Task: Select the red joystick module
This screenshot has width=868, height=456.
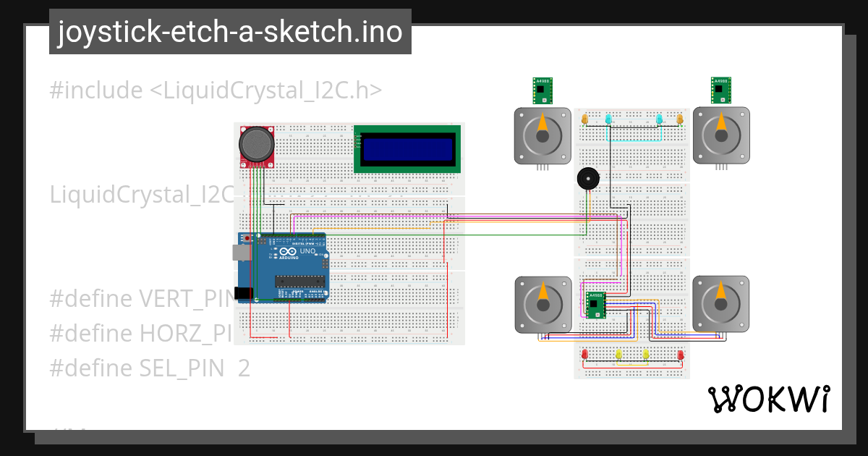Action: tap(257, 145)
